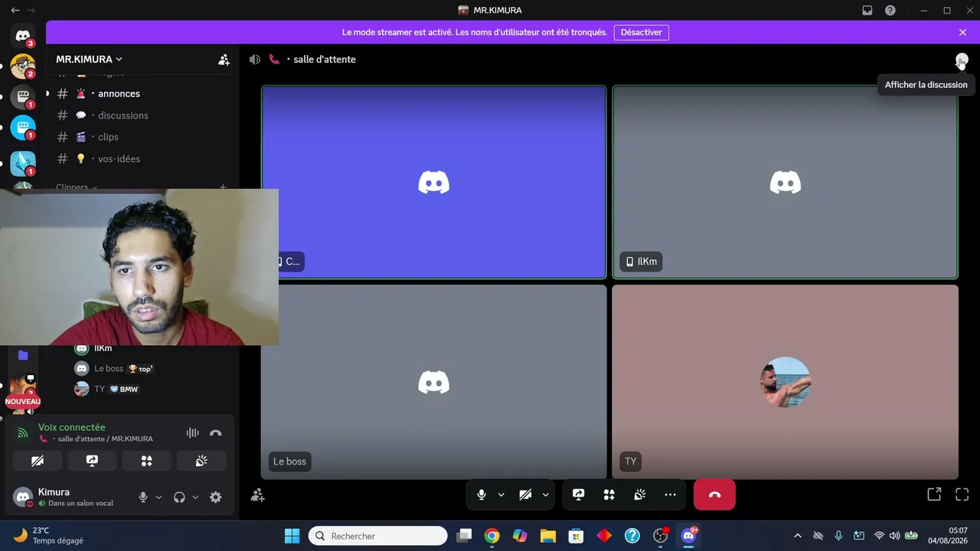The height and width of the screenshot is (551, 980).
Task: Open output device options in user panel
Action: click(195, 497)
